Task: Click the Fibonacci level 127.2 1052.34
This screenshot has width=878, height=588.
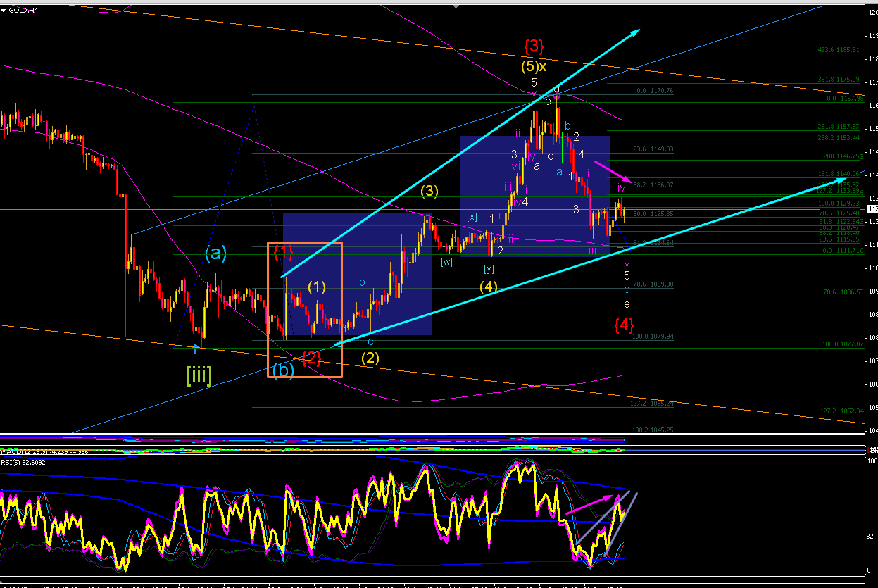Action: coord(841,411)
